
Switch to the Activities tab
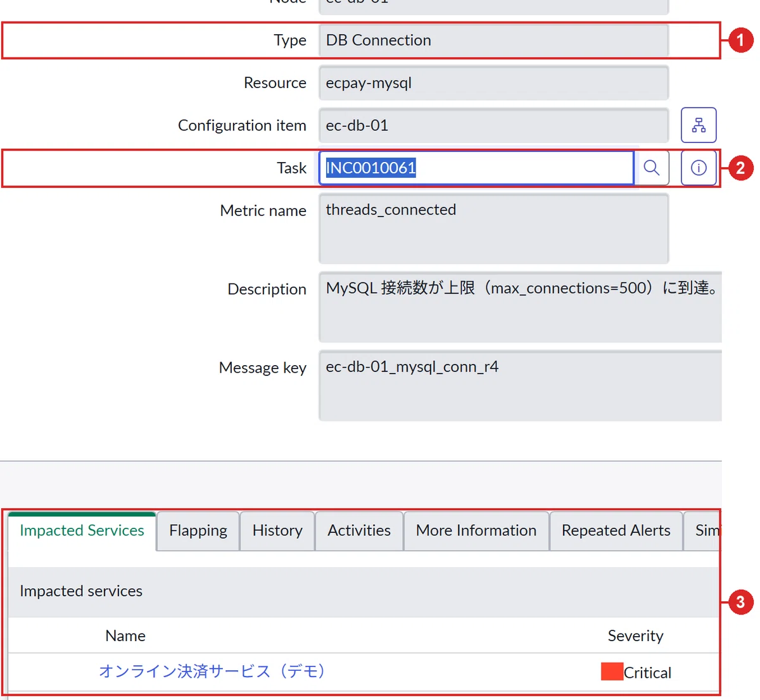point(359,530)
